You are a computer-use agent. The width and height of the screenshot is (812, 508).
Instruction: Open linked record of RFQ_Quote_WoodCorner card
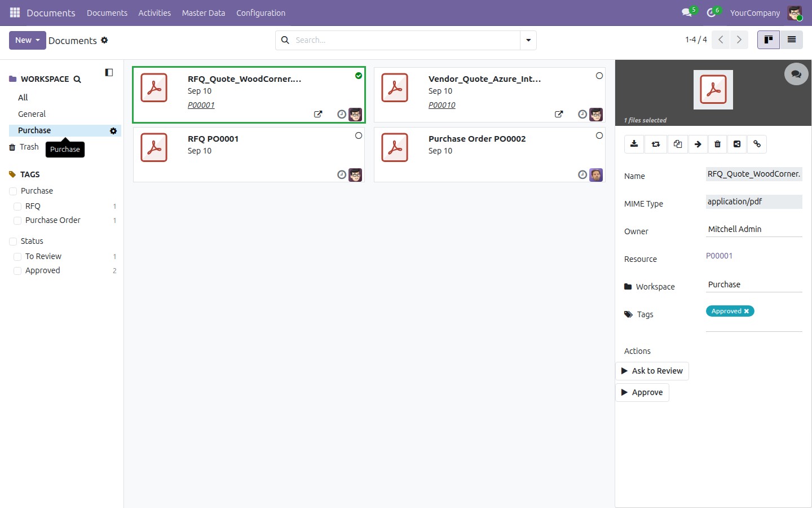click(x=318, y=114)
